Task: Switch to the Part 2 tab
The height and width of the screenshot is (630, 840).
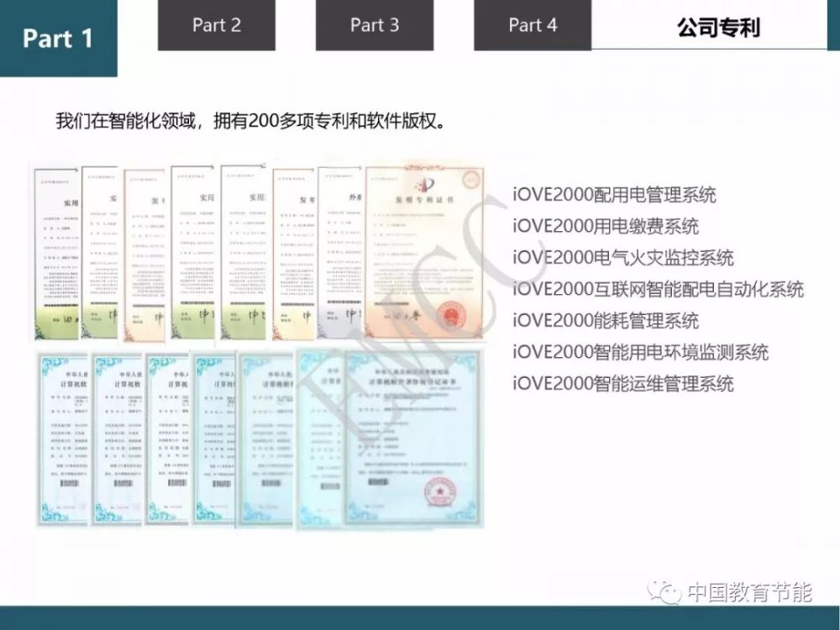Action: (x=216, y=25)
